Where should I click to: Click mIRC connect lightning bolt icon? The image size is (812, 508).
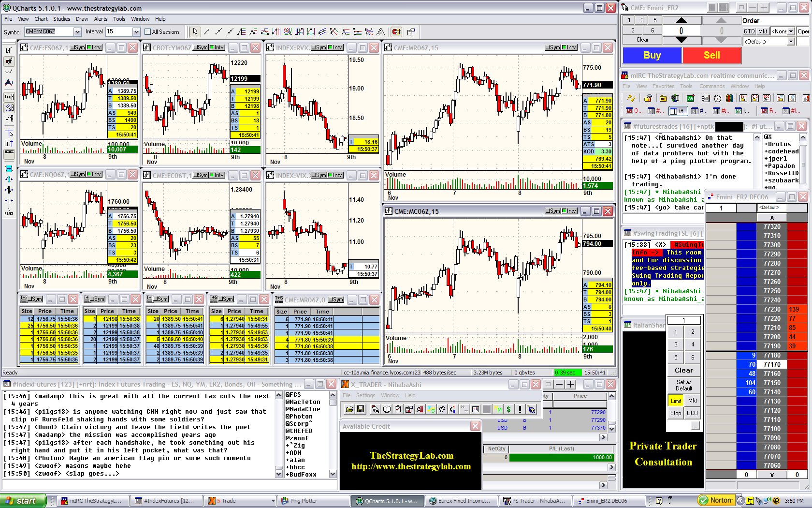point(631,98)
